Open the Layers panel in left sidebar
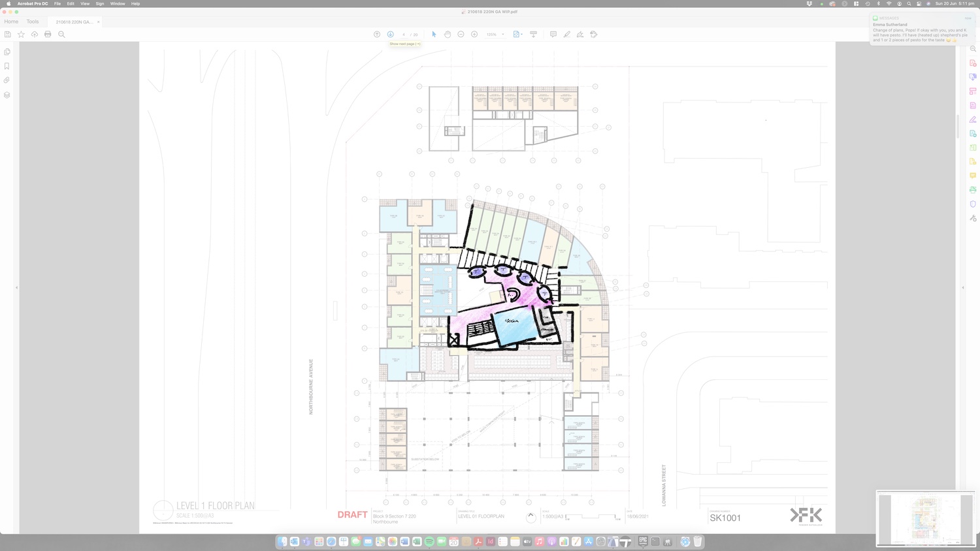Image resolution: width=980 pixels, height=551 pixels. 7,95
